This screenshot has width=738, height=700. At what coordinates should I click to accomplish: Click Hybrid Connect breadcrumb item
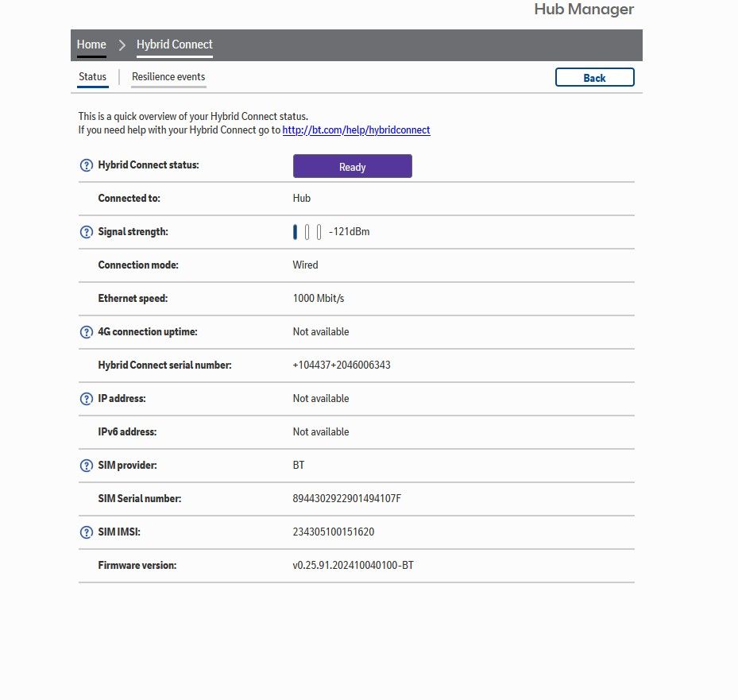tap(175, 44)
